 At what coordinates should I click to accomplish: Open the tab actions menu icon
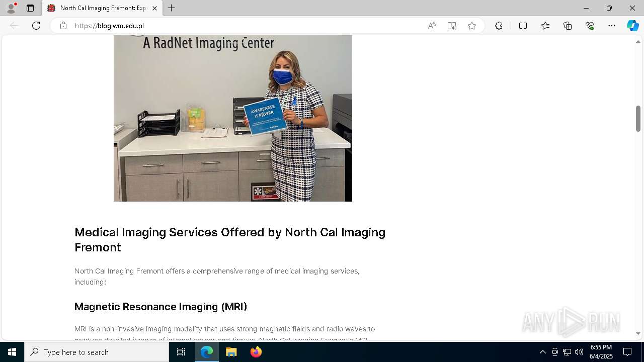click(x=30, y=8)
